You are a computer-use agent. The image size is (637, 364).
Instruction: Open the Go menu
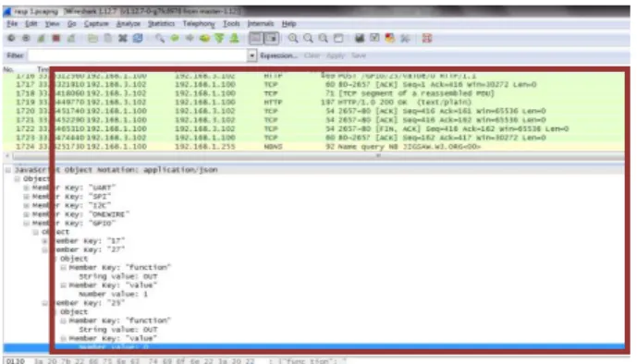tap(72, 23)
